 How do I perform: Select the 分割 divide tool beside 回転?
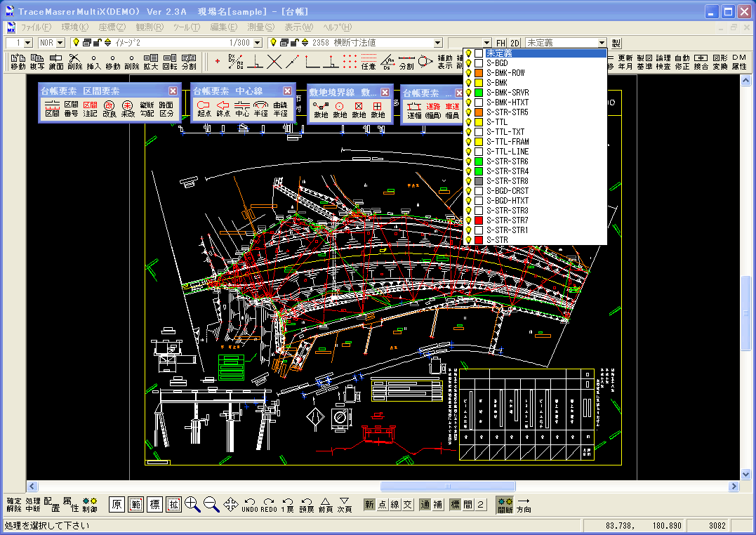pos(189,62)
